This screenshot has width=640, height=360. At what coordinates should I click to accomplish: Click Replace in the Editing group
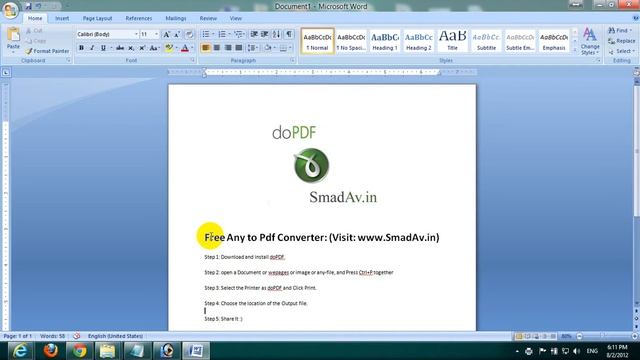622,41
